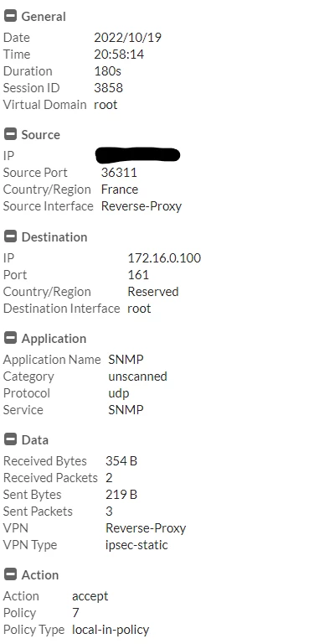Select the source port 36311
Viewport: 319px width, 644px height.
click(x=119, y=173)
